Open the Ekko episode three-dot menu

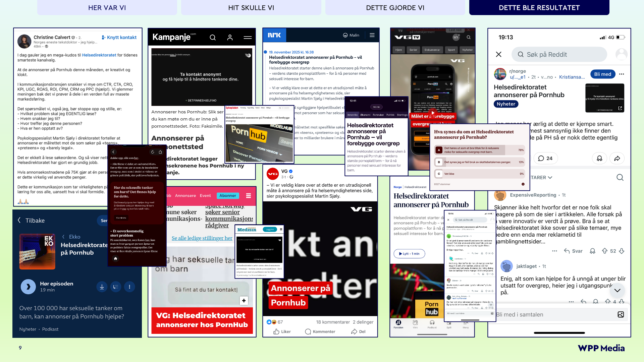point(129,287)
